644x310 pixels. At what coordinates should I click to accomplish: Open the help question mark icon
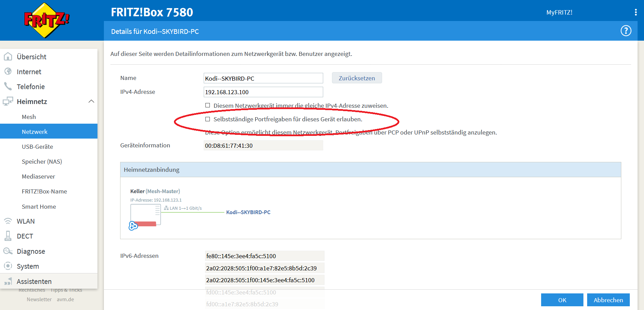pos(626,31)
